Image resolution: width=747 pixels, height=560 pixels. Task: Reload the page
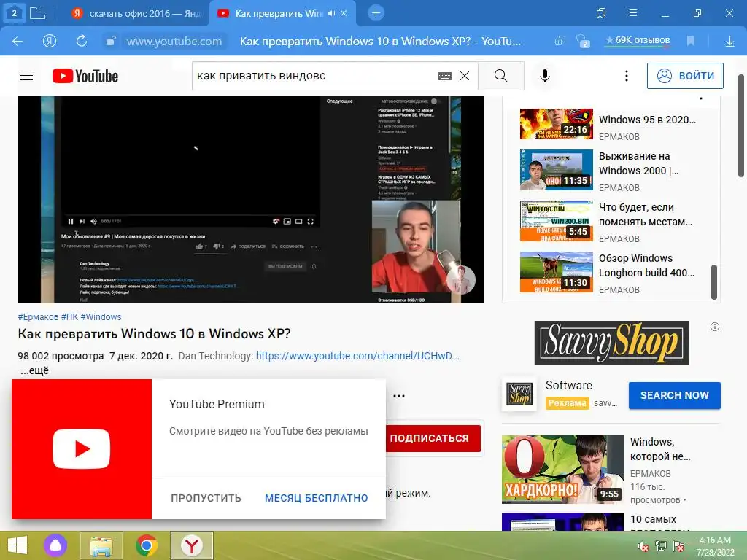(82, 41)
